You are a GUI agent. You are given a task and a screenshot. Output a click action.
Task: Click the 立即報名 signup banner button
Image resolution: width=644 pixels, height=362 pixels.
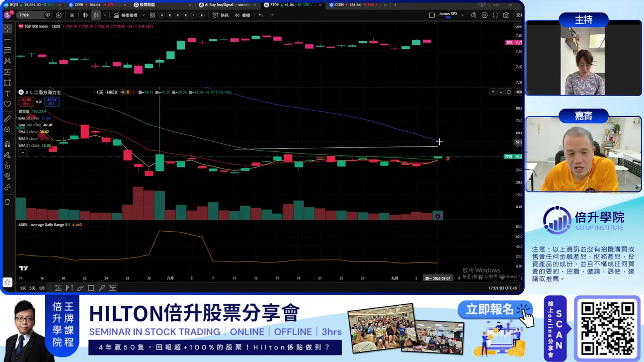pyautogui.click(x=495, y=310)
